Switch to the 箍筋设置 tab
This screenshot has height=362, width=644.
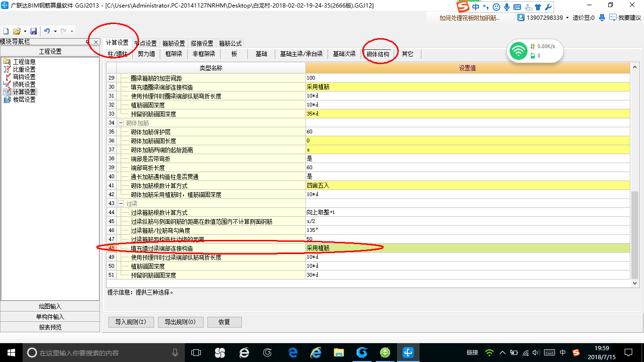pos(173,43)
